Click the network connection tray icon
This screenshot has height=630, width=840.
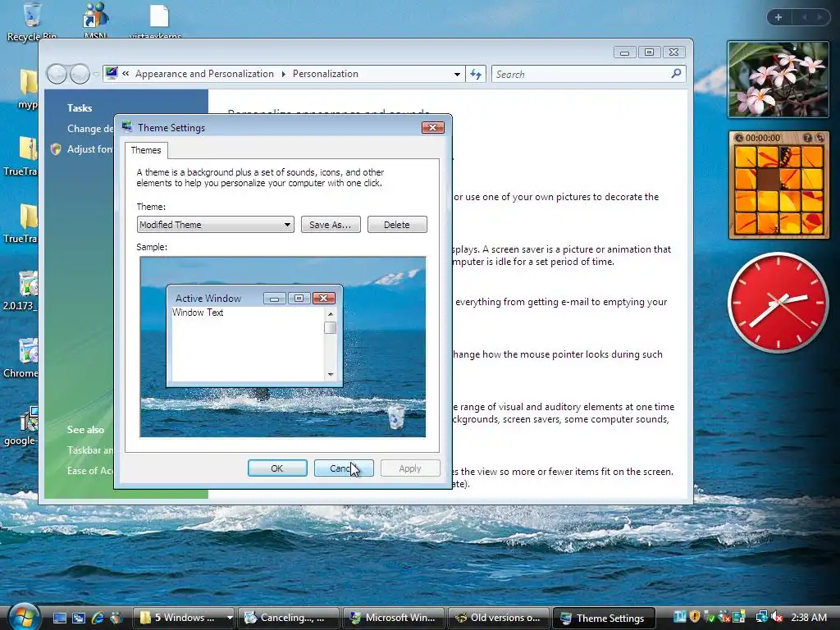[762, 617]
